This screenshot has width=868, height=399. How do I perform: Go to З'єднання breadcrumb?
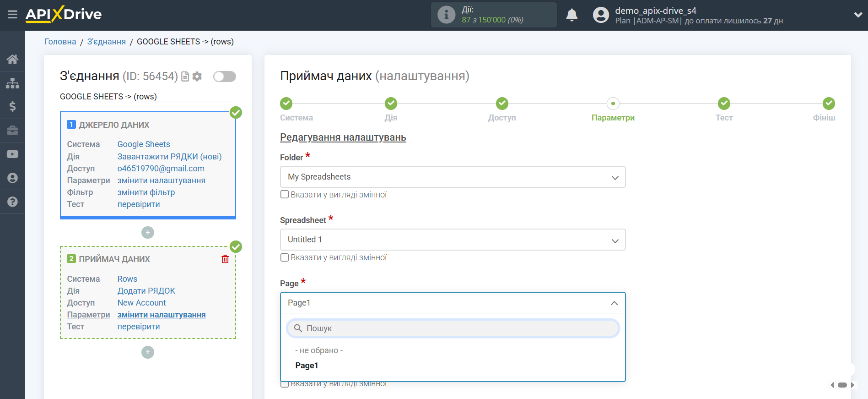[x=107, y=42]
